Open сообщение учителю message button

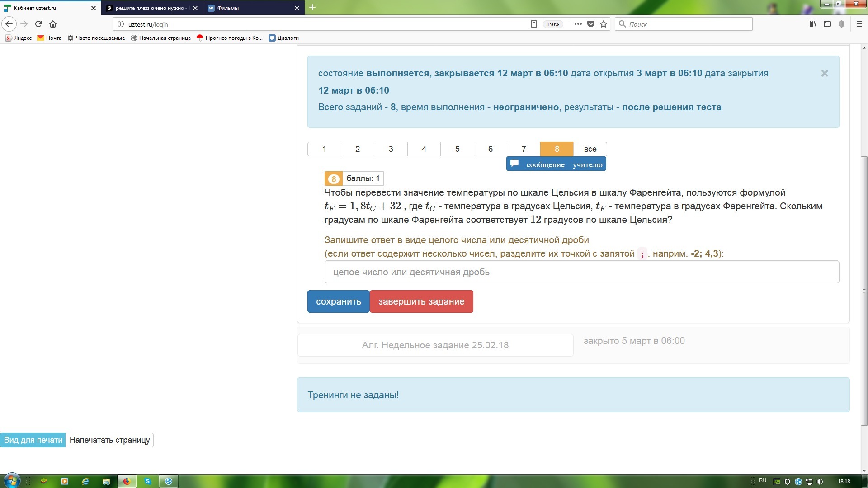coord(556,164)
